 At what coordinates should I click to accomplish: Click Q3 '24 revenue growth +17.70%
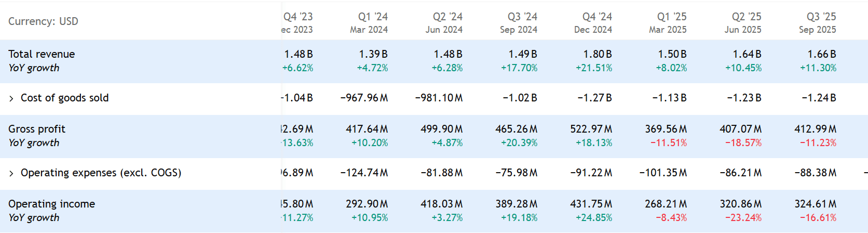(x=519, y=68)
